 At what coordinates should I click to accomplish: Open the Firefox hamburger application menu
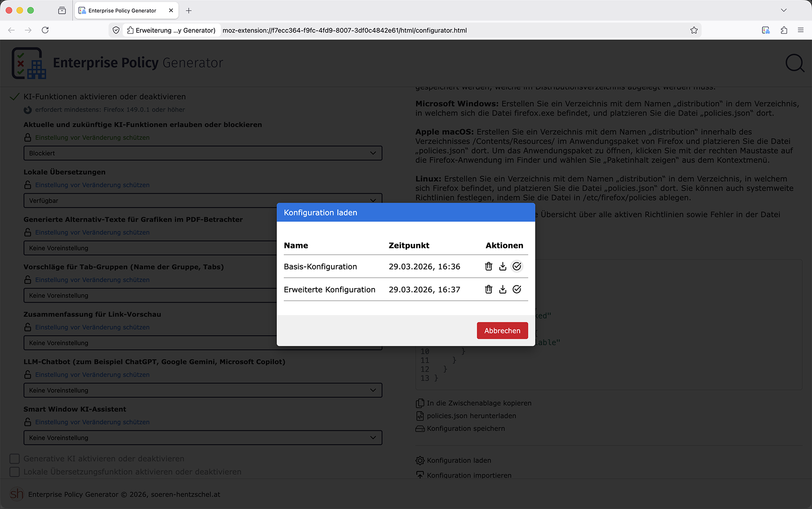[801, 30]
